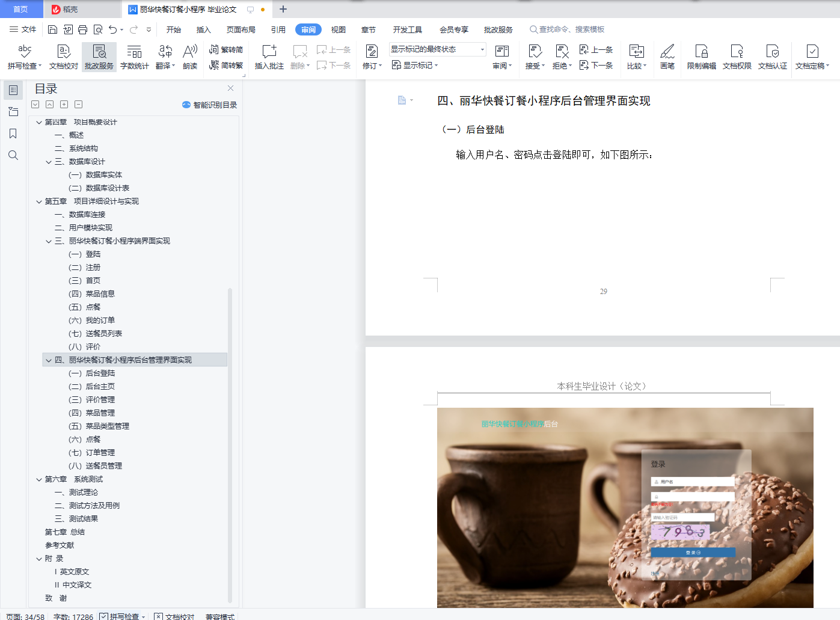This screenshot has height=620, width=840.
Task: Collapse the 第四章 项目概要设计 node
Action: [39, 122]
